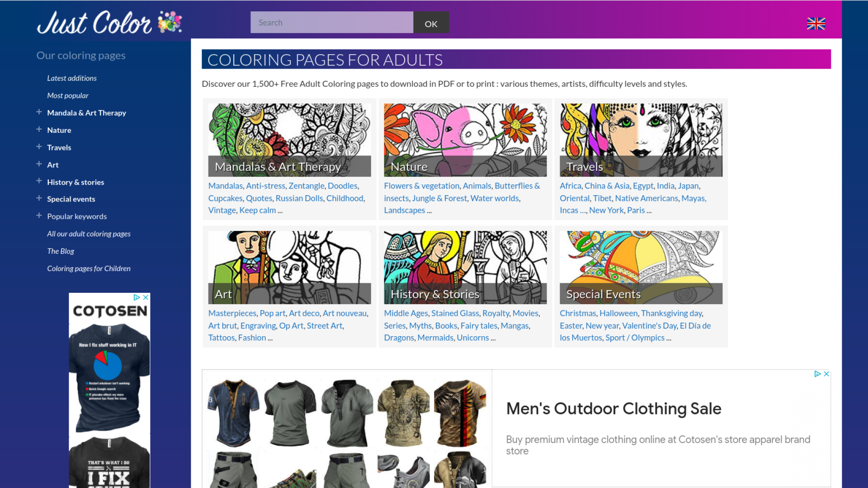The image size is (868, 488).
Task: Close the sidebar Cotosen ad
Action: tap(146, 297)
